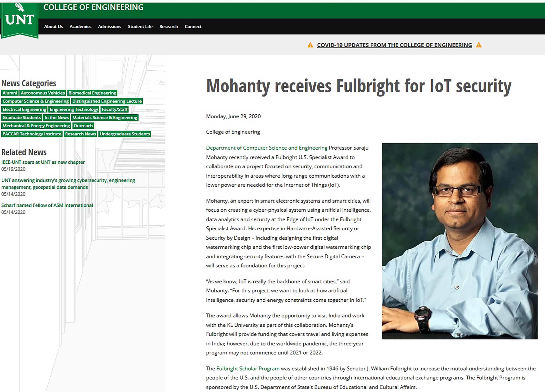Click the College of Engineering header title
Viewport: 545px width, 392px height.
click(x=93, y=7)
